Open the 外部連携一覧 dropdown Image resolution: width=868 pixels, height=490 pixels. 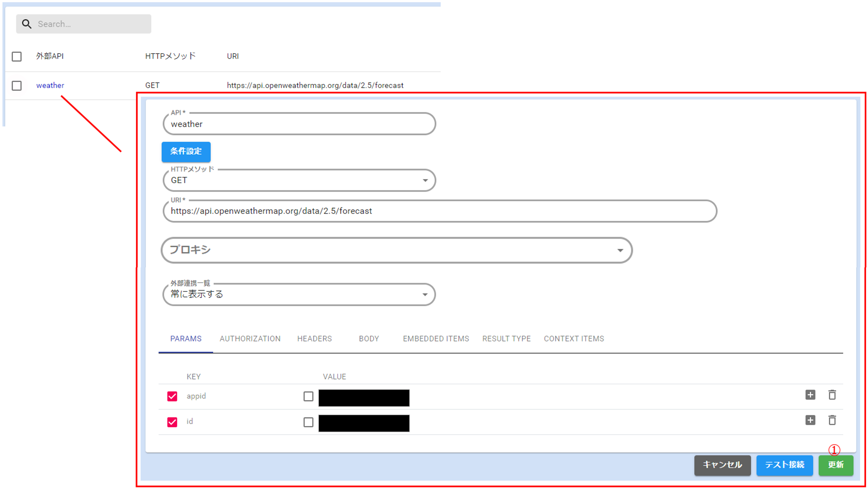pyautogui.click(x=299, y=294)
